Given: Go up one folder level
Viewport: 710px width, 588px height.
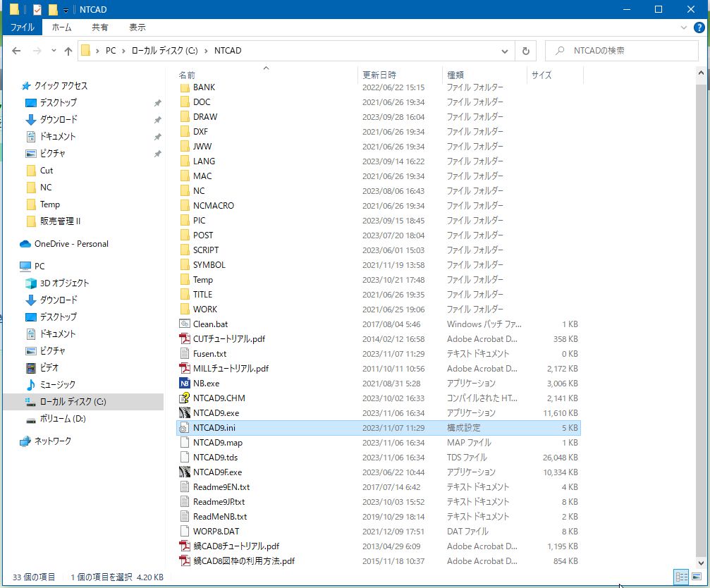Looking at the screenshot, I should coord(68,51).
